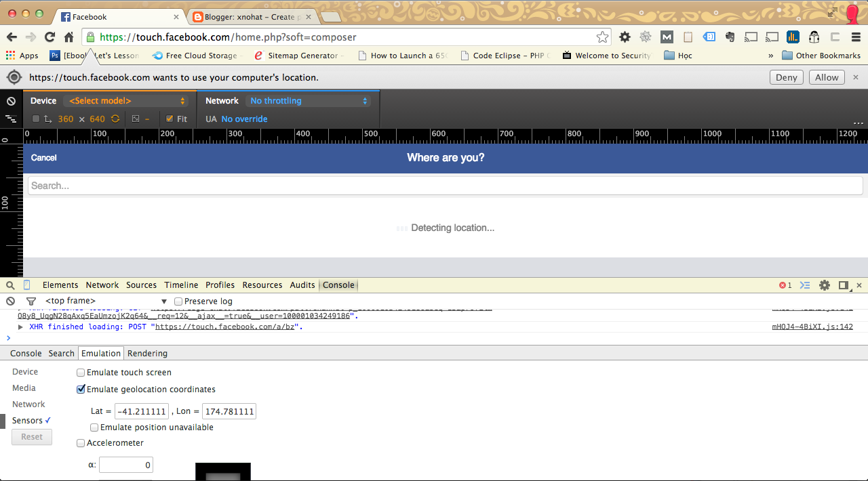The width and height of the screenshot is (868, 481).
Task: Open the clipboard extension icon
Action: (x=688, y=37)
